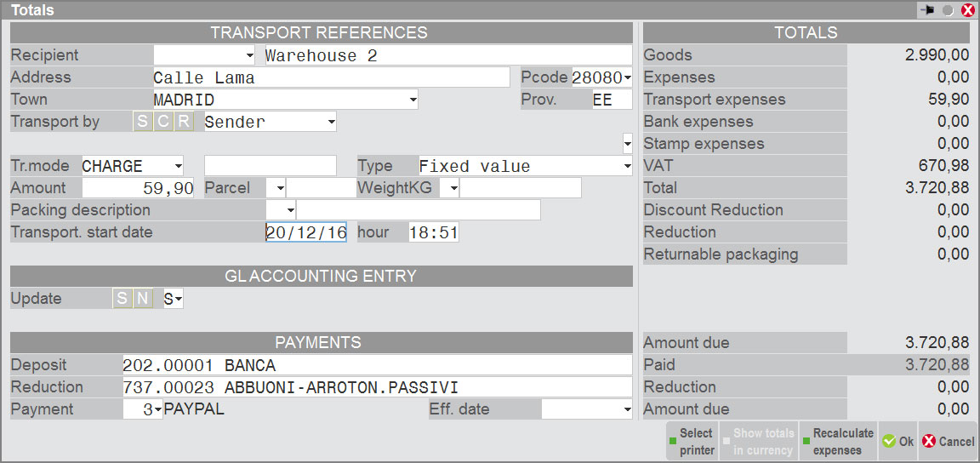Viewport: 980px width, 463px height.
Task: Open the Tr.mode CHARGE dropdown
Action: 178,166
